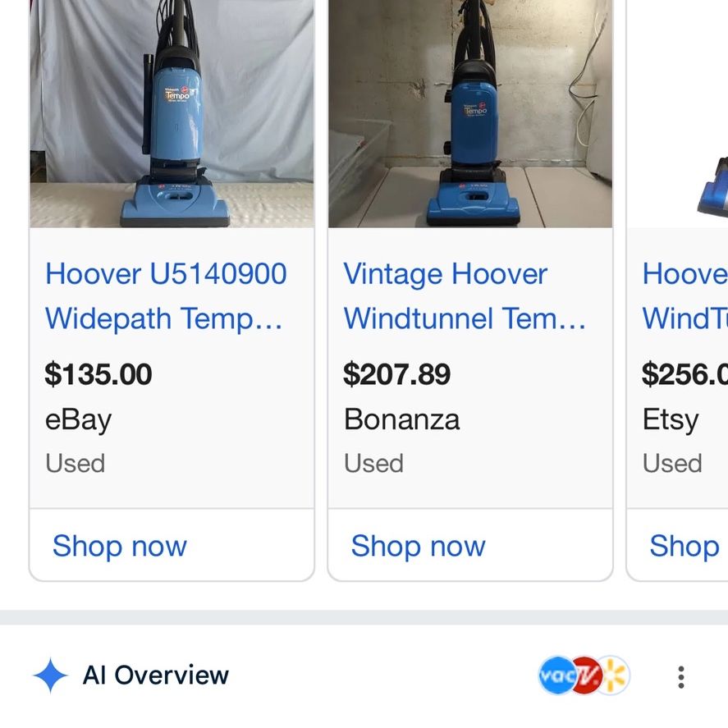Open the Hoover U5140900 Widepath Tempo listing
The image size is (728, 728).
(x=165, y=295)
